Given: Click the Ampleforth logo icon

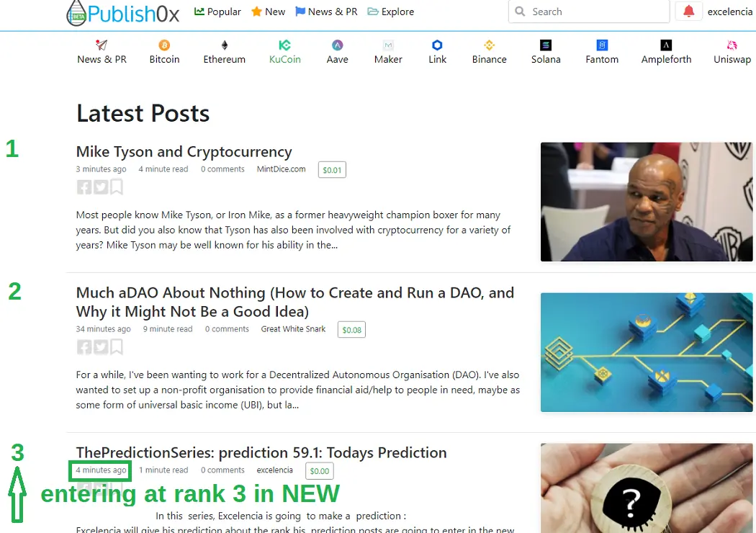Looking at the screenshot, I should pos(666,45).
